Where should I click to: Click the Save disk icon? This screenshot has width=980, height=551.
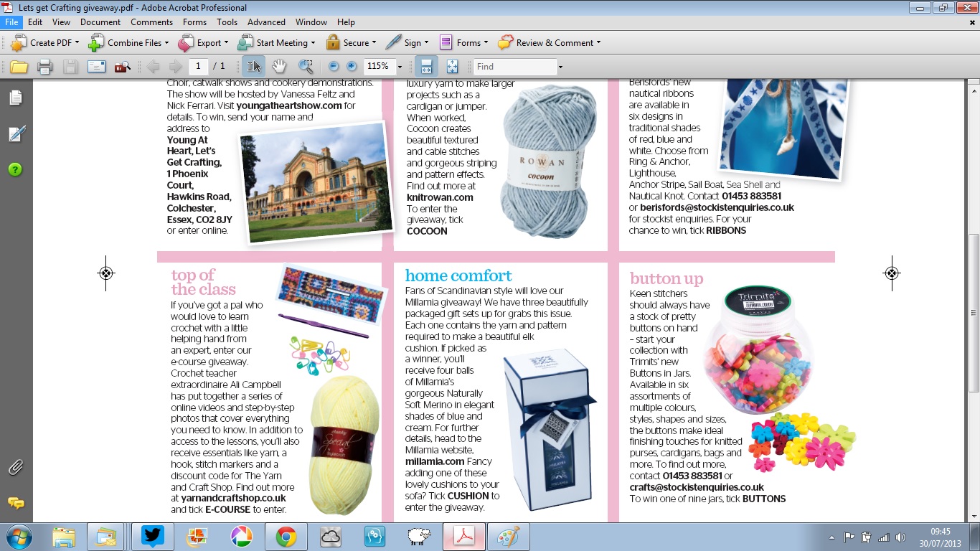(70, 67)
